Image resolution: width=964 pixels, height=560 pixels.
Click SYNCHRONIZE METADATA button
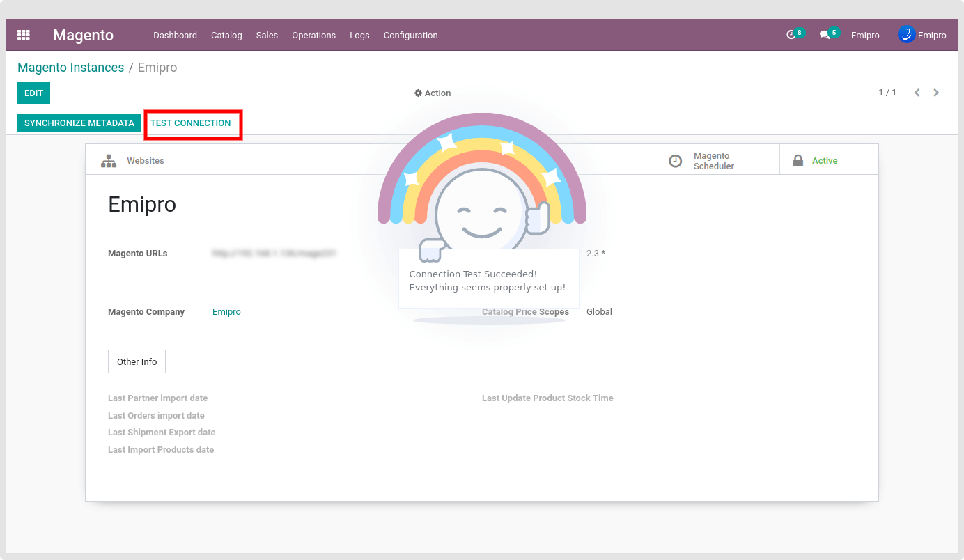79,123
